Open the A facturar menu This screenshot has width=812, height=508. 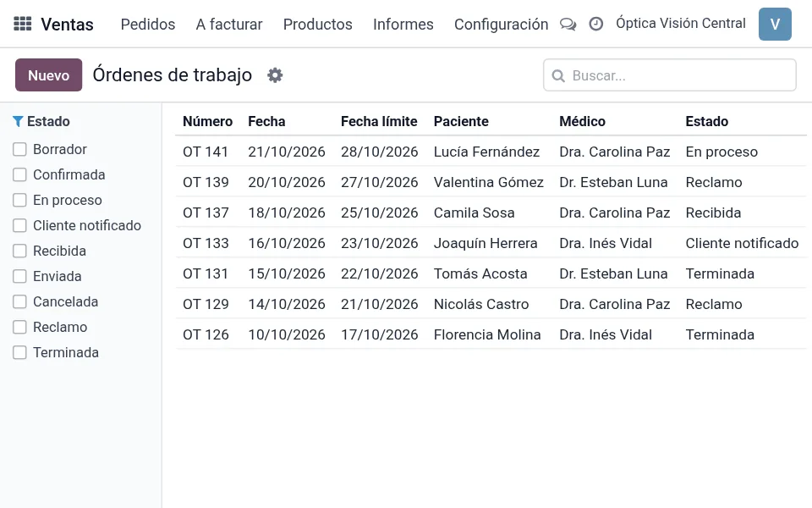click(229, 25)
